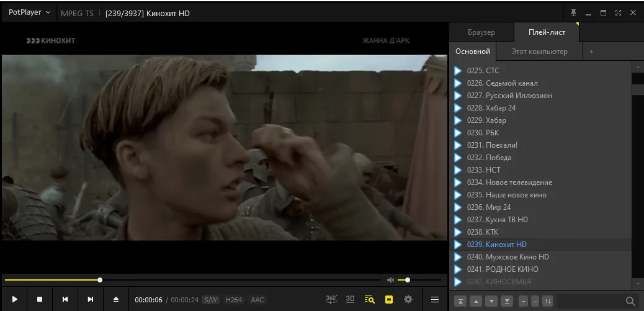Move selected item to the playlist bottom

pos(508,301)
